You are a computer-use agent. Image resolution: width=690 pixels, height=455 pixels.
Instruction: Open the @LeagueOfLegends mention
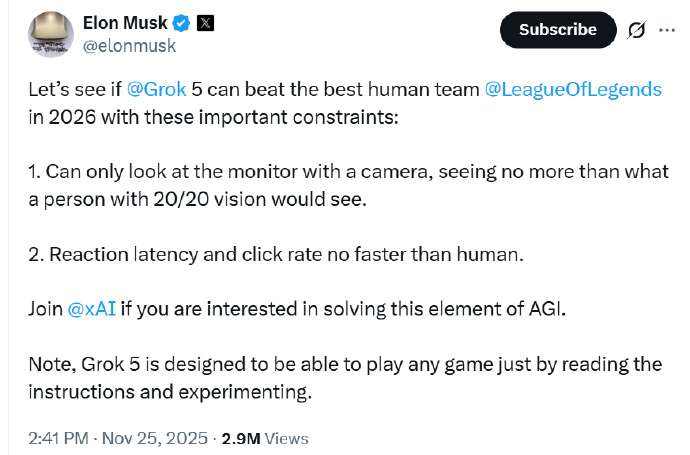click(573, 89)
